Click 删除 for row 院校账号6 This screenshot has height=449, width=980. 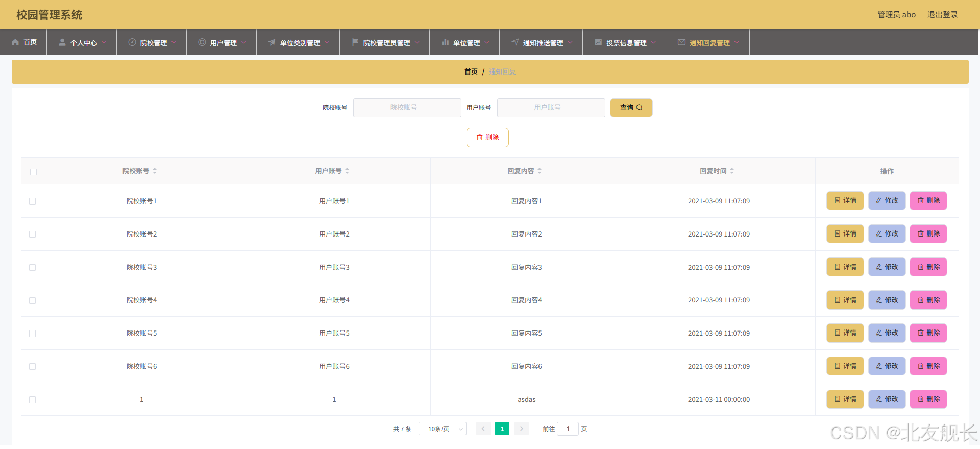[928, 366]
